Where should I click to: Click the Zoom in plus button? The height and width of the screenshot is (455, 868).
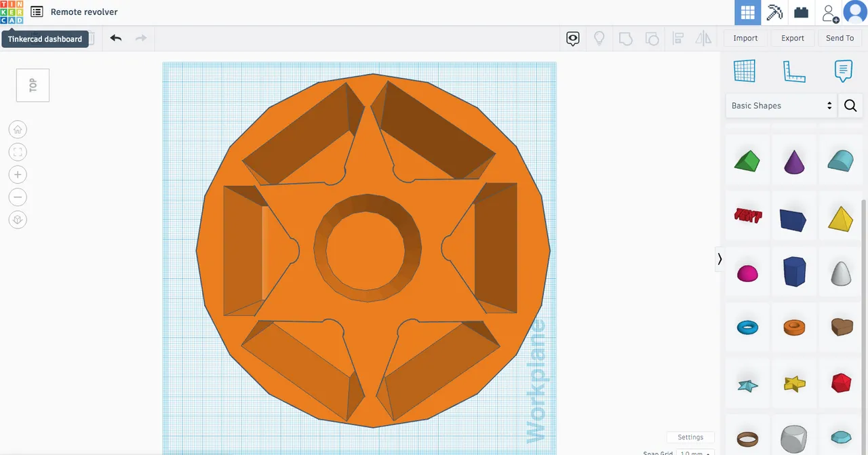tap(18, 175)
